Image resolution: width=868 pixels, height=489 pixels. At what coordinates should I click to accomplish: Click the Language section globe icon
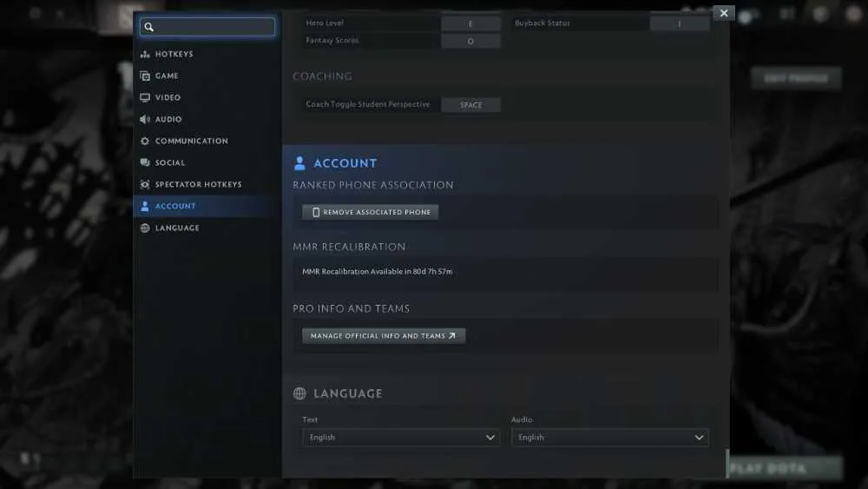299,393
